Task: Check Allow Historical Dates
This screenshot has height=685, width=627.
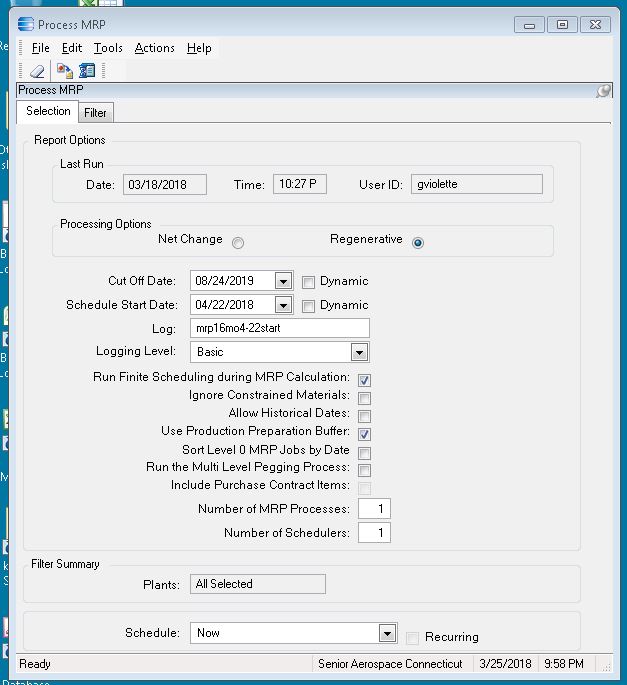Action: 364,416
